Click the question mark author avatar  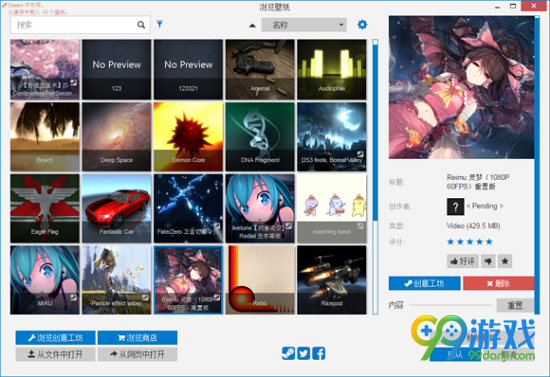coord(455,207)
